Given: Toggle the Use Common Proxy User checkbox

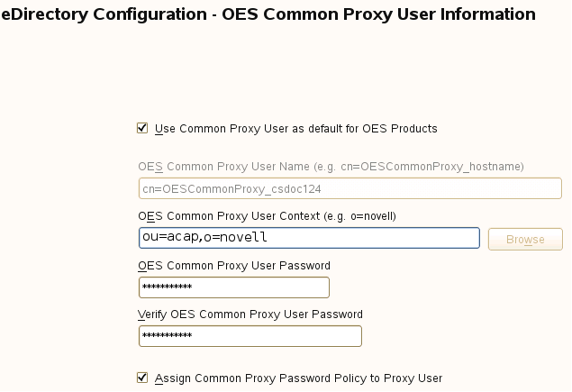Looking at the screenshot, I should click(x=142, y=129).
